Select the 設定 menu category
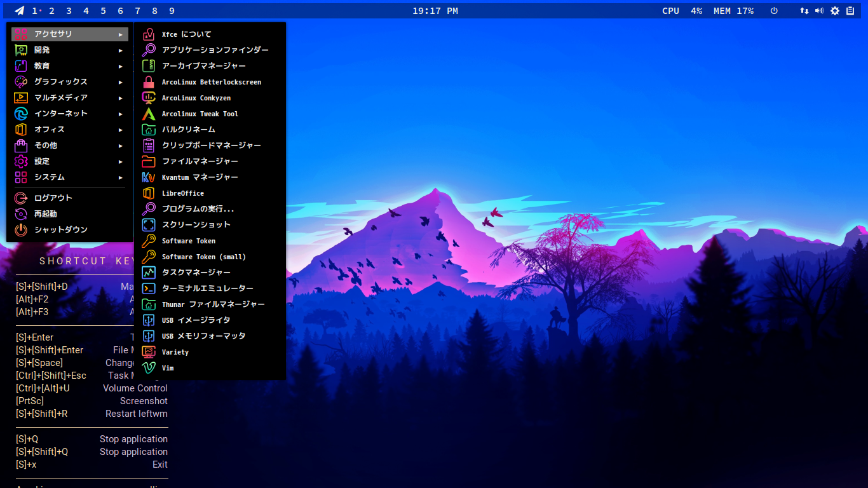 tap(70, 161)
